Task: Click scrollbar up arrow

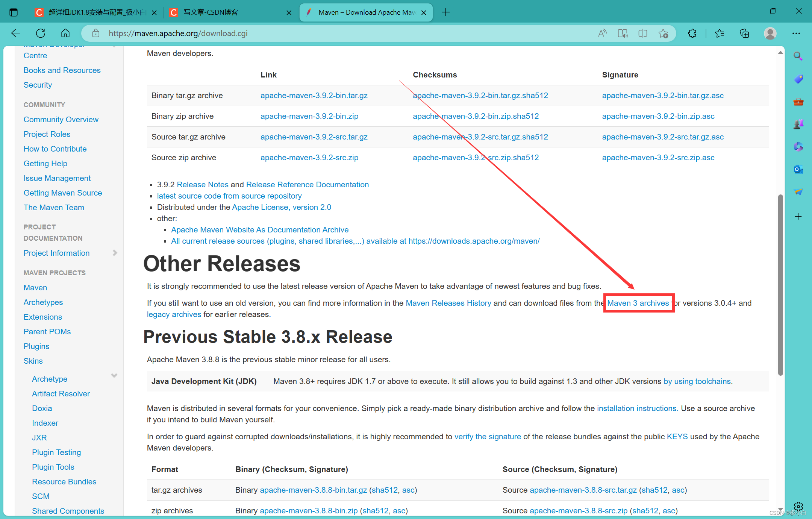Action: point(780,52)
